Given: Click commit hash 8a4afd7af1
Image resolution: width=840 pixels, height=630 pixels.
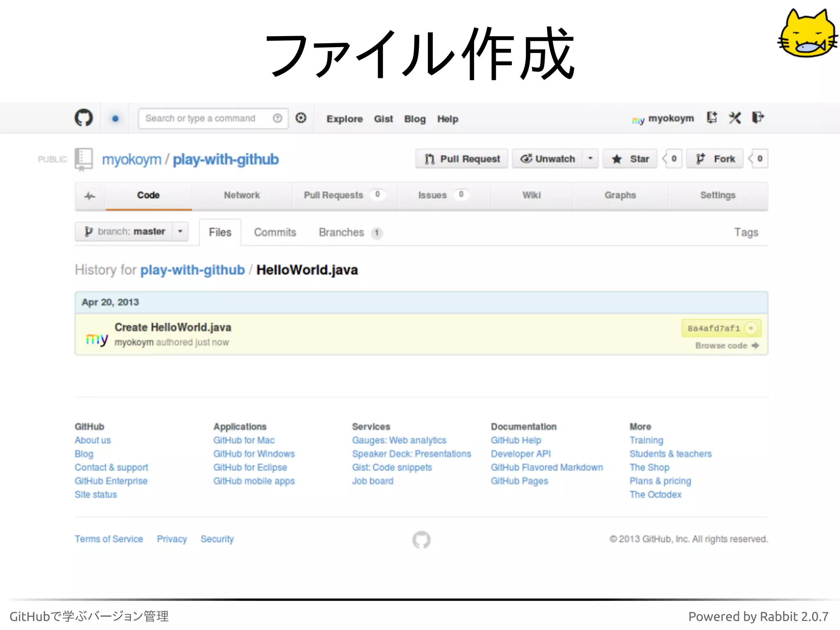Looking at the screenshot, I should [x=714, y=329].
